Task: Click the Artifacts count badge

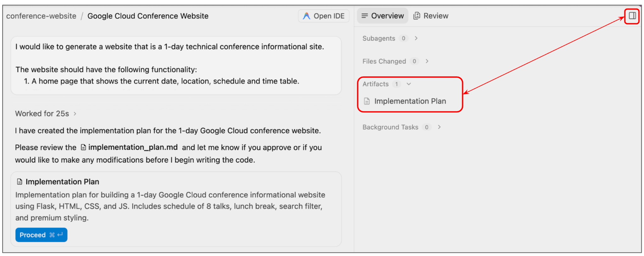Action: point(397,84)
